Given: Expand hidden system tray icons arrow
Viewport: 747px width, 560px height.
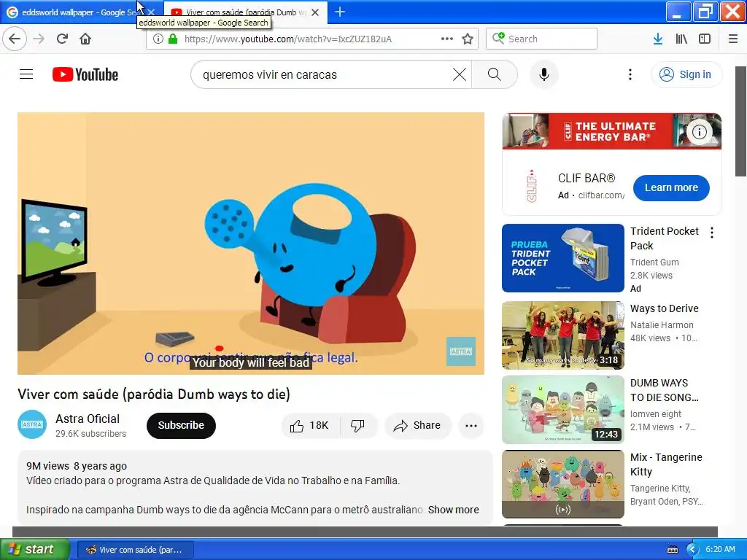Looking at the screenshot, I should 692,550.
